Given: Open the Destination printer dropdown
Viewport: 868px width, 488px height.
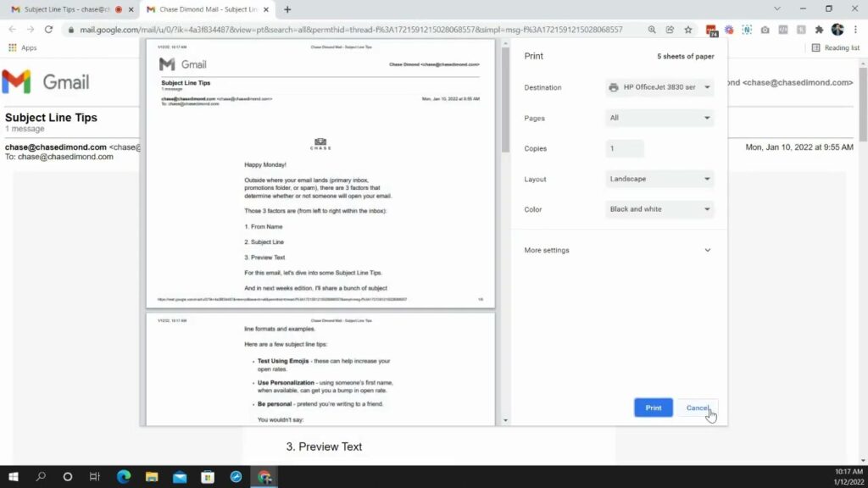Looking at the screenshot, I should (659, 87).
